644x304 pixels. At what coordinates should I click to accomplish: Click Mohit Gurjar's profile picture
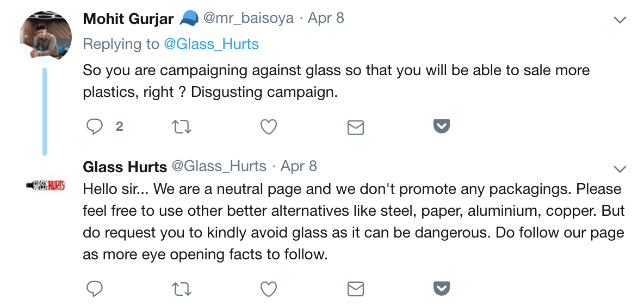(x=46, y=36)
